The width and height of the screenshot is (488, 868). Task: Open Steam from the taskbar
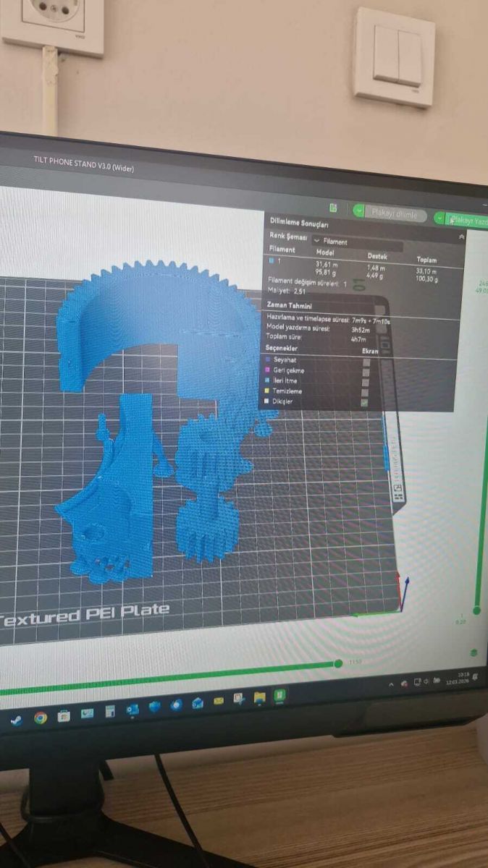coord(16,720)
